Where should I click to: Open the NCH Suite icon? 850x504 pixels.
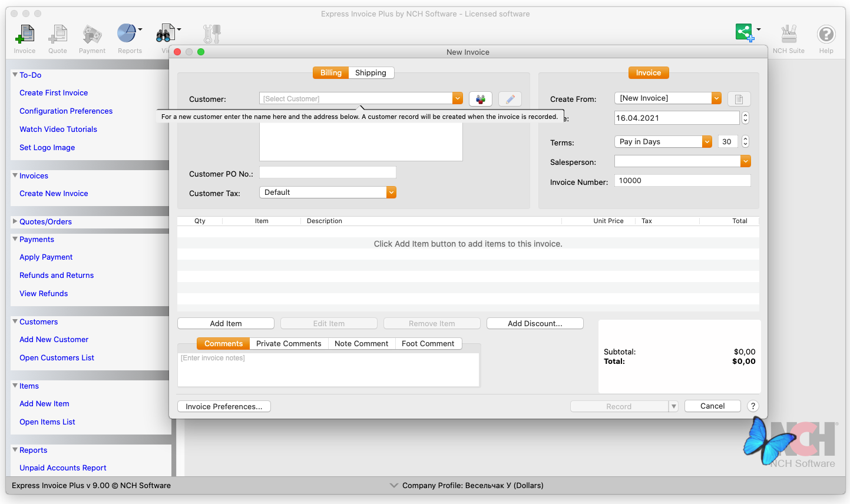[x=789, y=34]
